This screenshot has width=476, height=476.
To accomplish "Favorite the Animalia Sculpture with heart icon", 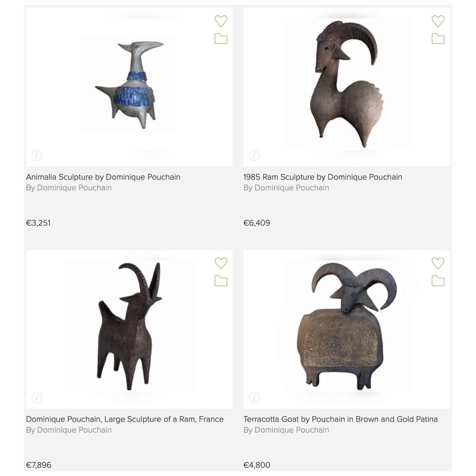I will pos(221,21).
